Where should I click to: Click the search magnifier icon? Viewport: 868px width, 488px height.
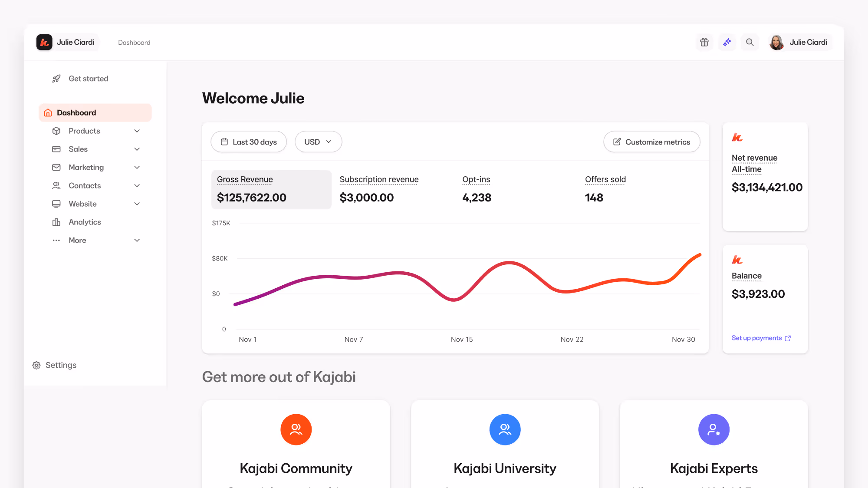coord(750,42)
